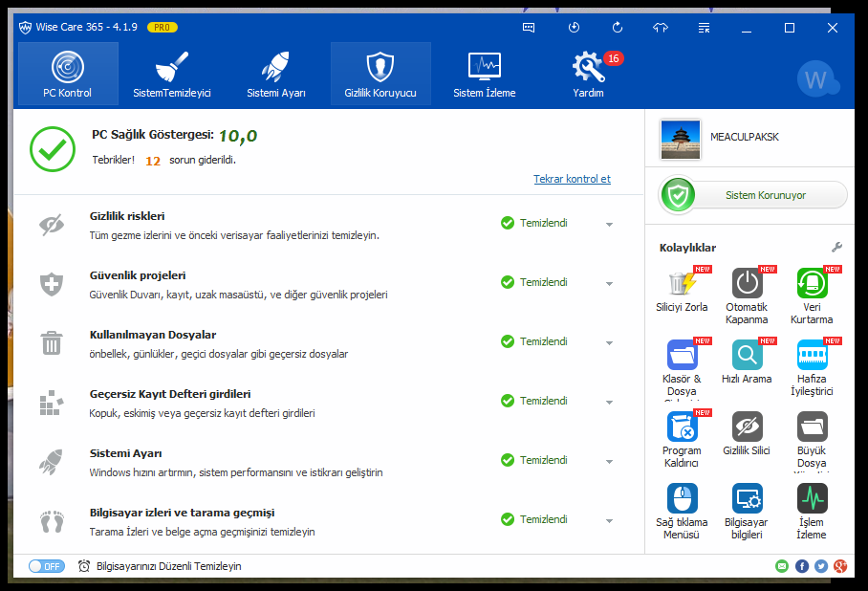Click the Gizlilik riskleri heading
This screenshot has height=591, width=868.
click(127, 216)
